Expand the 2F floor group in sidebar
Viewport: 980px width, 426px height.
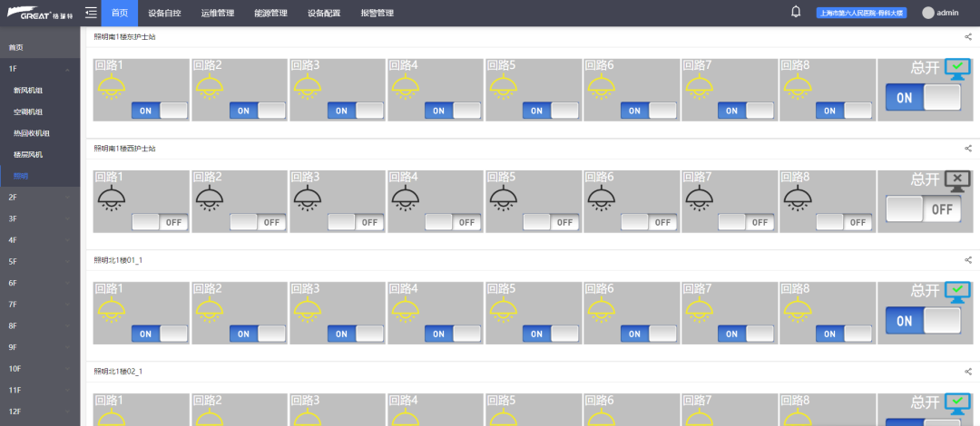40,197
